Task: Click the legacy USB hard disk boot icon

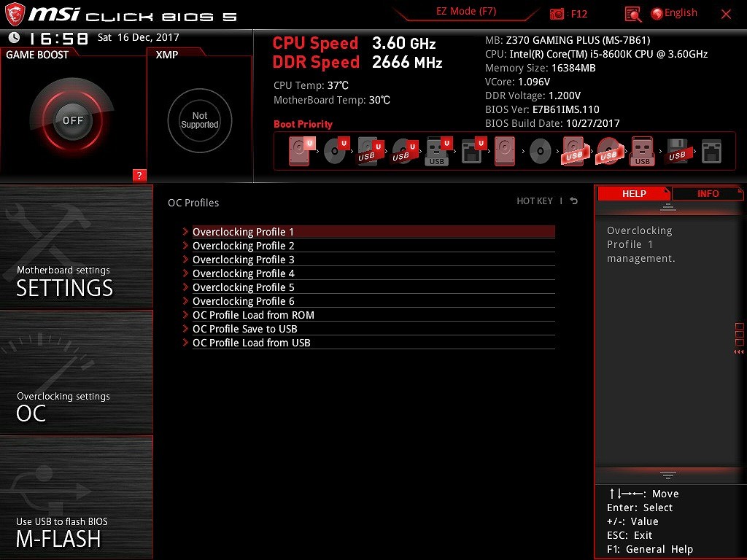Action: pos(574,151)
